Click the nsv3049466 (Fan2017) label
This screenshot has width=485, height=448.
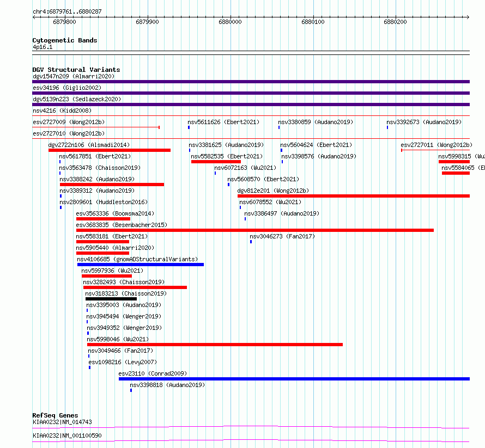(120, 351)
